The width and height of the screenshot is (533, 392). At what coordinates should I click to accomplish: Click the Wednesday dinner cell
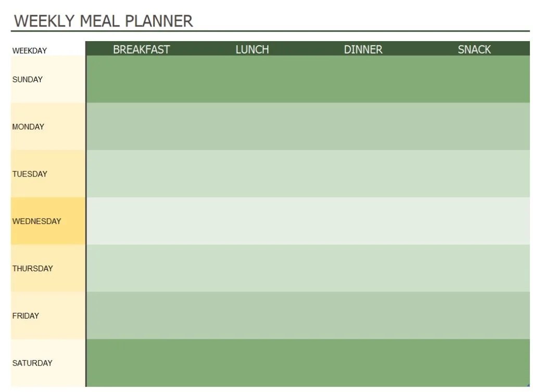click(x=363, y=221)
